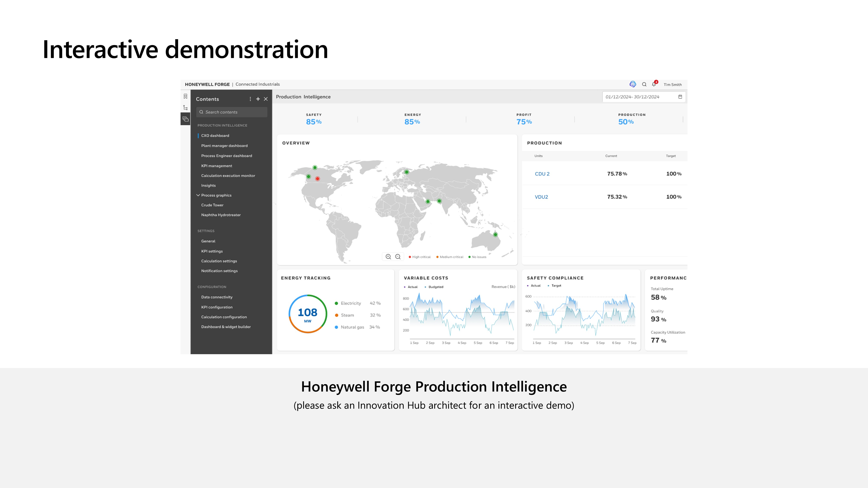Open Naphtha Hydrotreater process graphic
The width and height of the screenshot is (868, 488).
[221, 215]
